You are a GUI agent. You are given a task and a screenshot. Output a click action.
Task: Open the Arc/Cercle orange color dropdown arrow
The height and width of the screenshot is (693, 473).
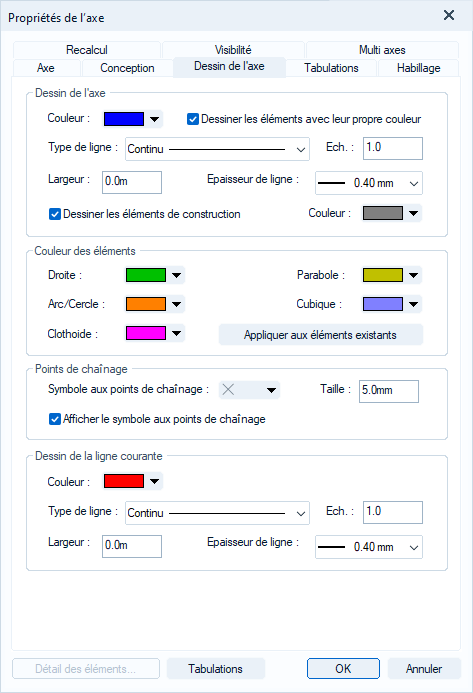[176, 304]
